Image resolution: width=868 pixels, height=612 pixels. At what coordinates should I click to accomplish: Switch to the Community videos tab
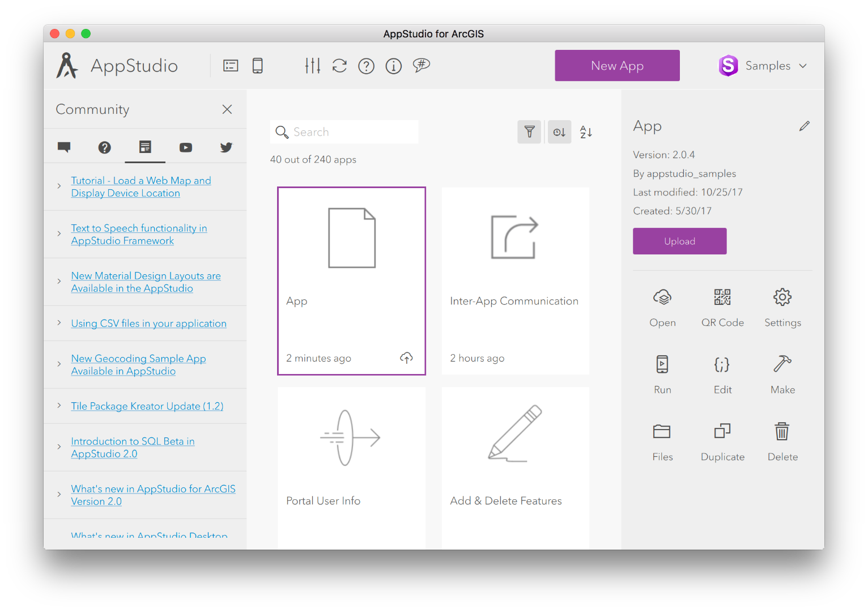(186, 147)
